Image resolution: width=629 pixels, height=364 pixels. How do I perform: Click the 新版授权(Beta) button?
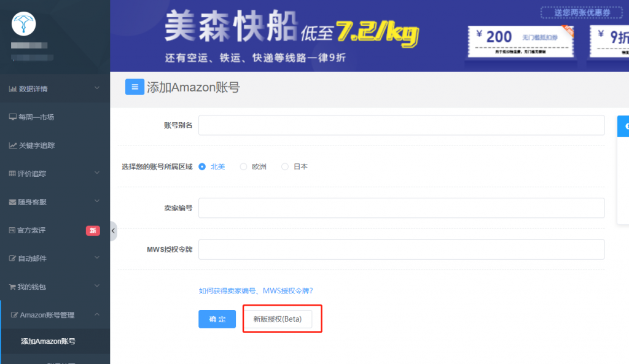278,319
